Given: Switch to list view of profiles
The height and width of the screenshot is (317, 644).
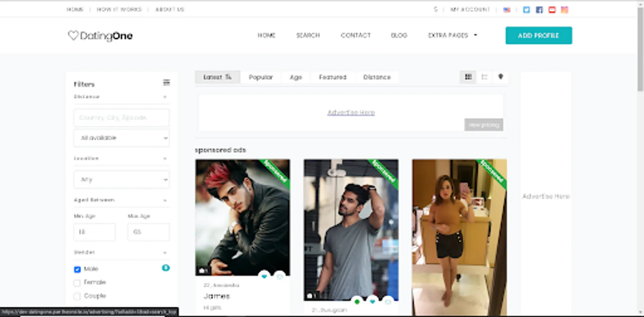Looking at the screenshot, I should coord(484,77).
